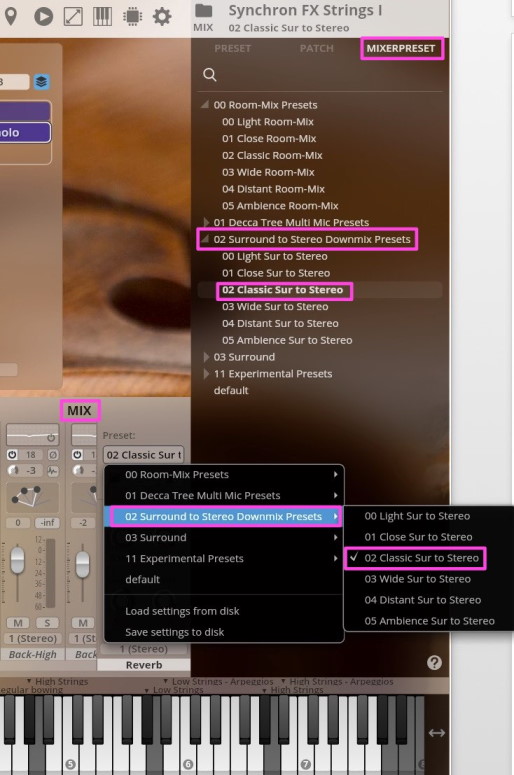
Task: Click the keyboard horizontal-arrows icon
Action: pyautogui.click(x=436, y=733)
